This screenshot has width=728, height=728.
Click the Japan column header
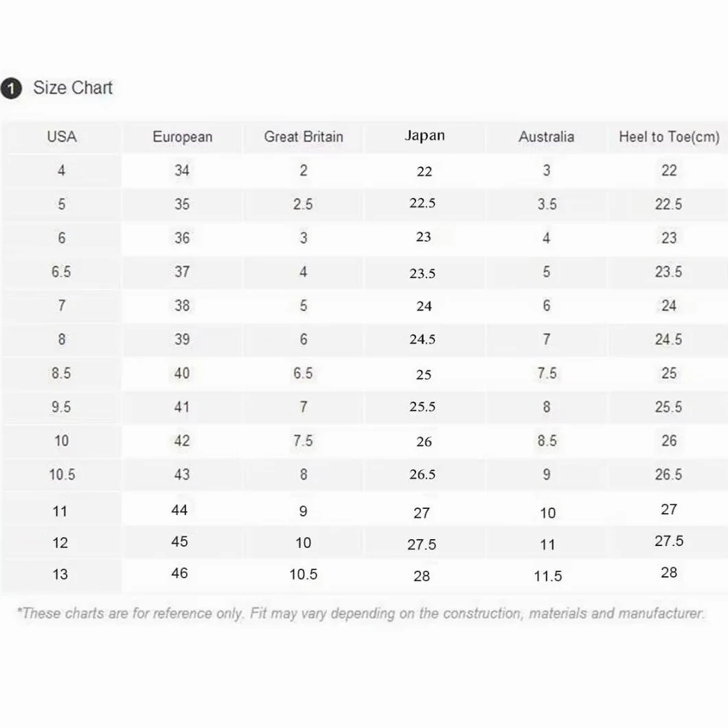(x=424, y=135)
